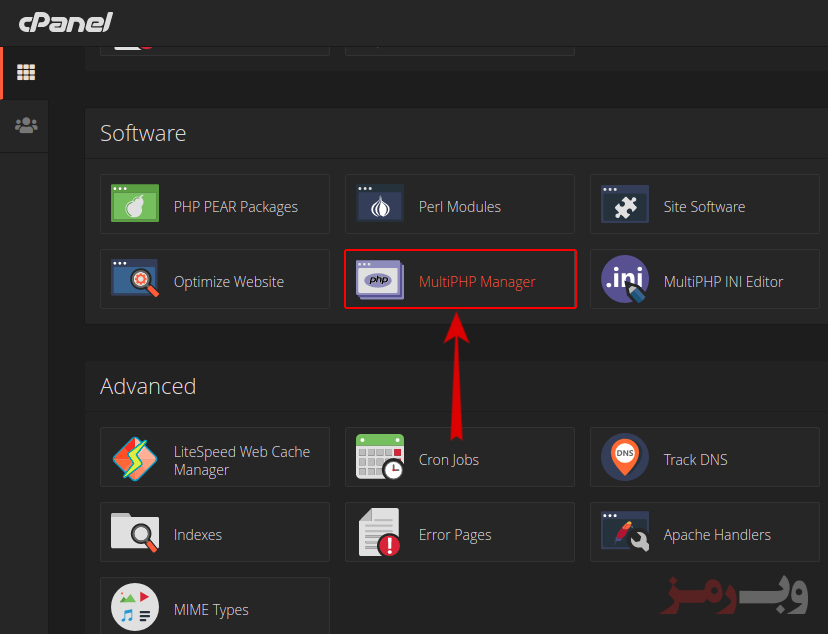828x634 pixels.
Task: Click the Site Software puzzle icon
Action: 625,204
